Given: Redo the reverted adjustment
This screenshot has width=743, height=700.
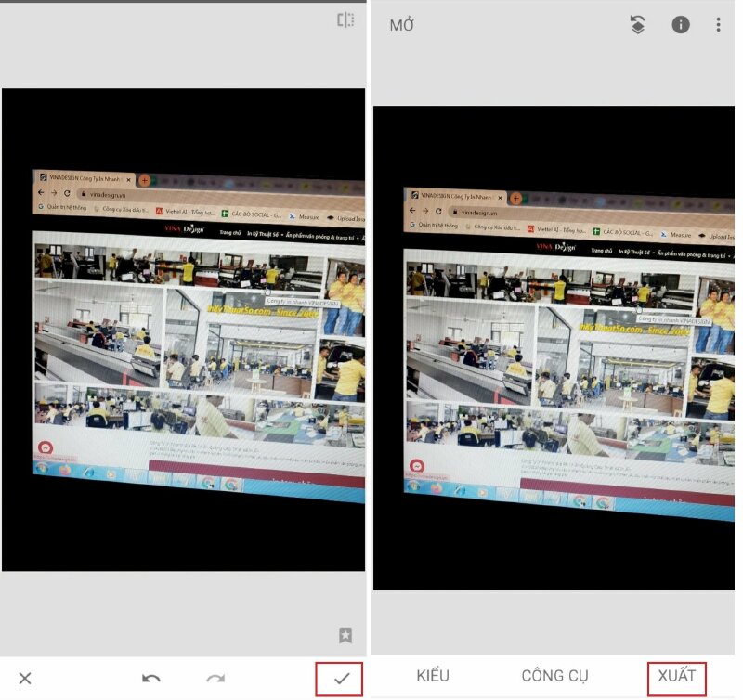Looking at the screenshot, I should point(215,679).
